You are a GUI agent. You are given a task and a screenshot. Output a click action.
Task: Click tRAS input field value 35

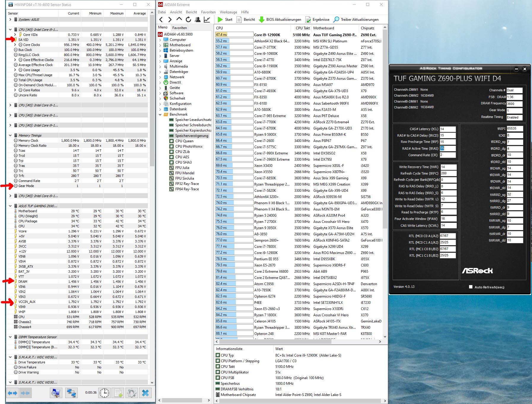tap(447, 148)
